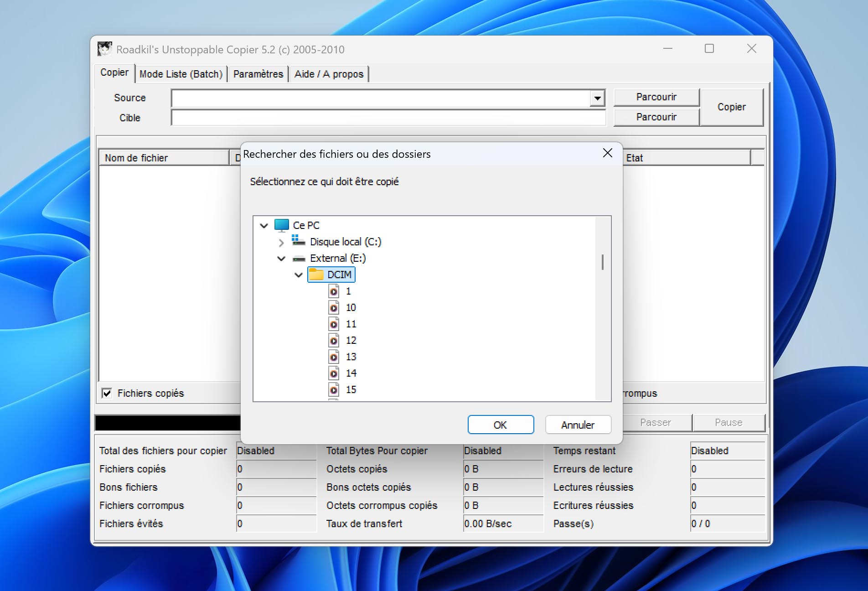Click the Unstoppable Copier cat icon in title bar

click(x=104, y=49)
